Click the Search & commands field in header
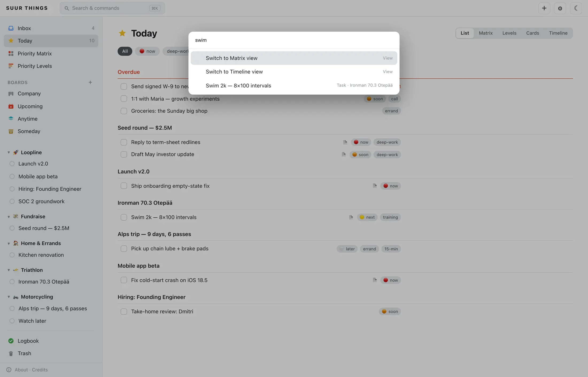 point(112,8)
